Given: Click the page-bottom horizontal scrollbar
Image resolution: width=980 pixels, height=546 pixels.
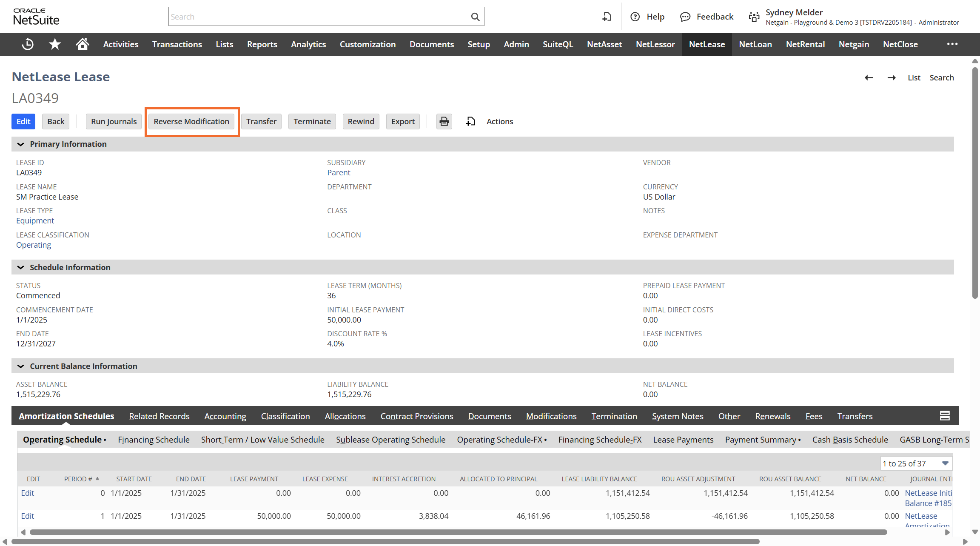Looking at the screenshot, I should [385, 541].
